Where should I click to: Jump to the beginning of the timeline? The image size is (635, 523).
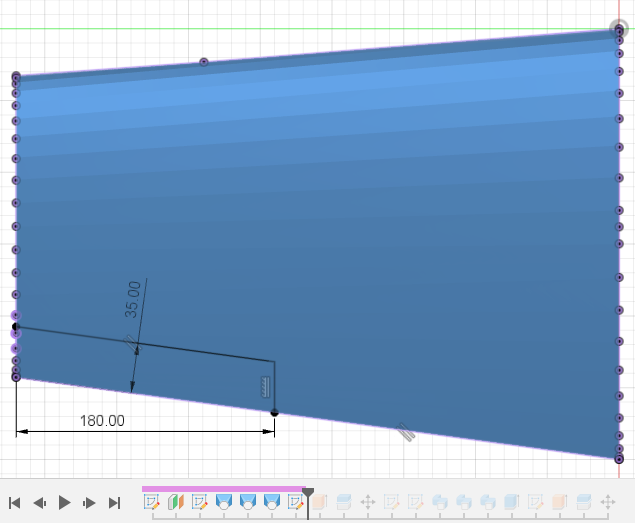click(15, 502)
